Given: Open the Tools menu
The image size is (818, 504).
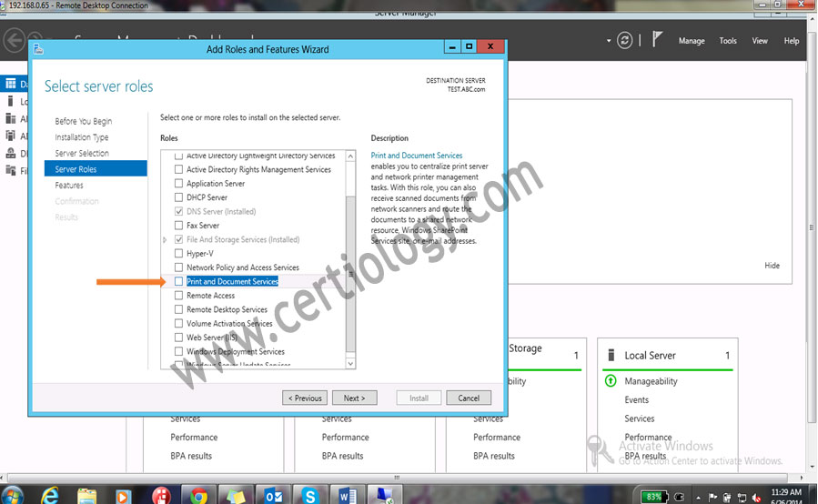Looking at the screenshot, I should tap(728, 41).
